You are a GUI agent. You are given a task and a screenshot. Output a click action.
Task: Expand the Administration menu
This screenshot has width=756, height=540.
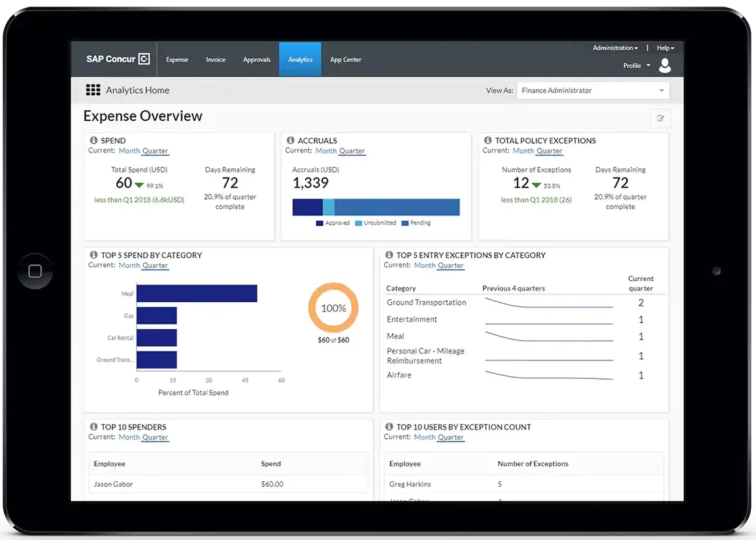click(615, 48)
